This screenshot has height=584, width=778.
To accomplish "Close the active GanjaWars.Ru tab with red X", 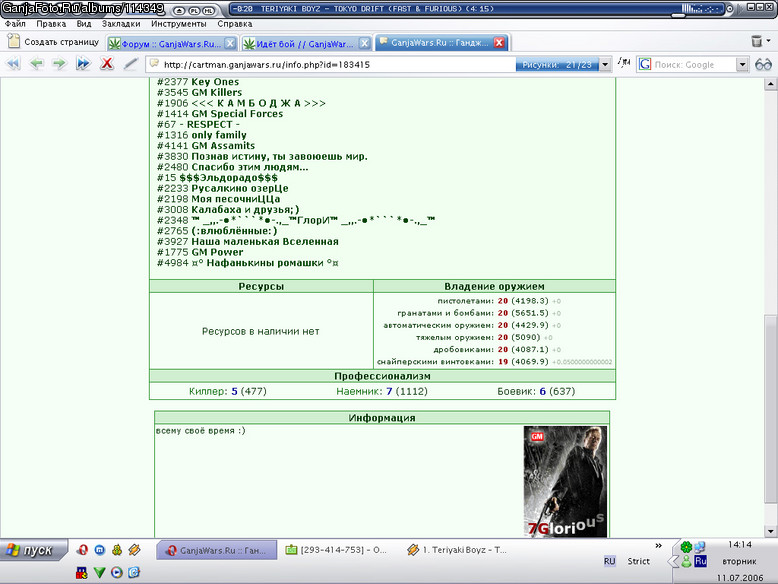I will point(500,43).
